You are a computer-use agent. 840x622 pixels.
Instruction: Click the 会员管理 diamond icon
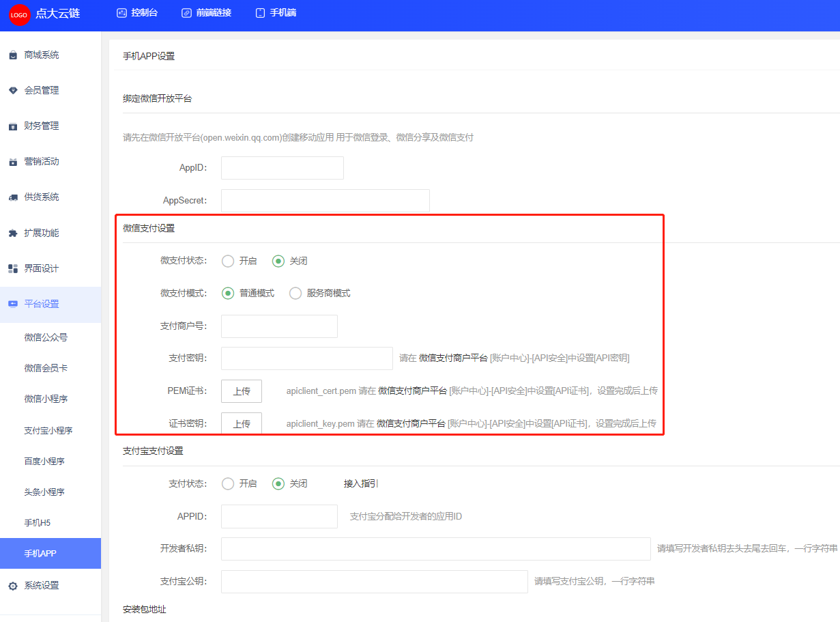pyautogui.click(x=13, y=91)
